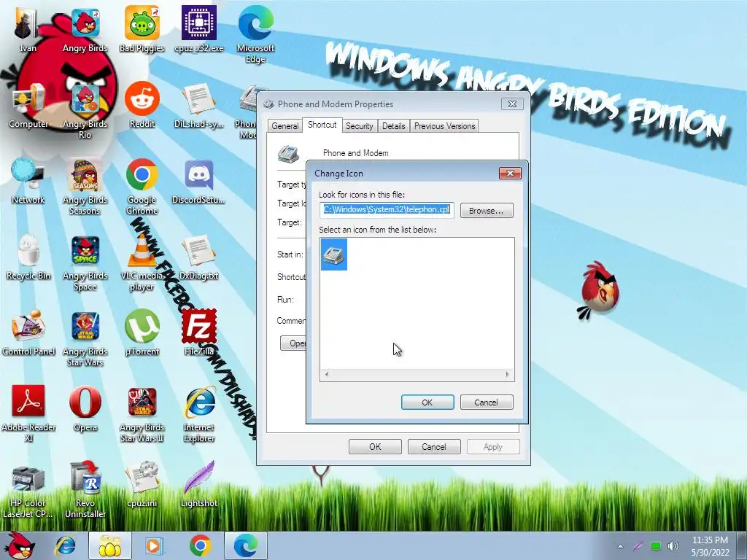Select the Shortcut tab
The height and width of the screenshot is (560, 747).
[322, 125]
